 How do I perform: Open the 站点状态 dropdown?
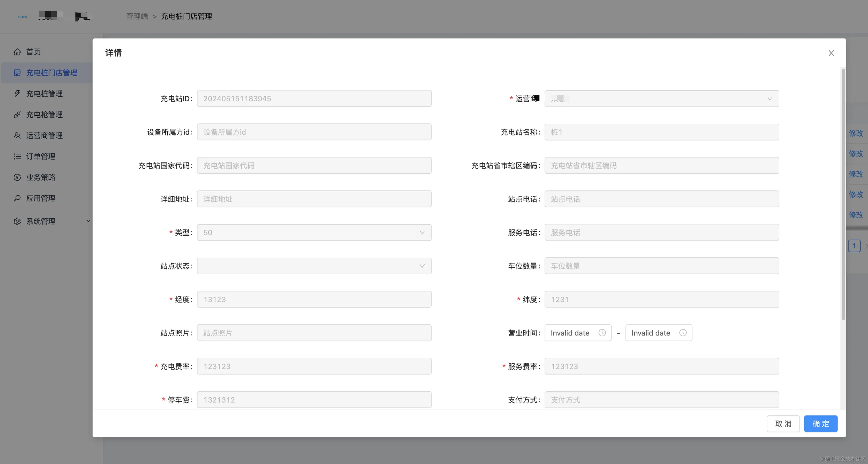point(314,266)
